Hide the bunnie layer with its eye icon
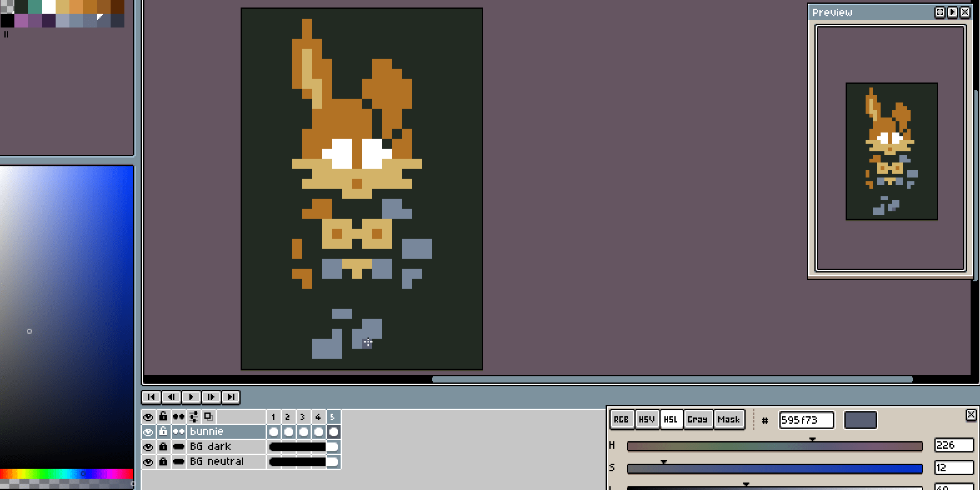 point(148,432)
